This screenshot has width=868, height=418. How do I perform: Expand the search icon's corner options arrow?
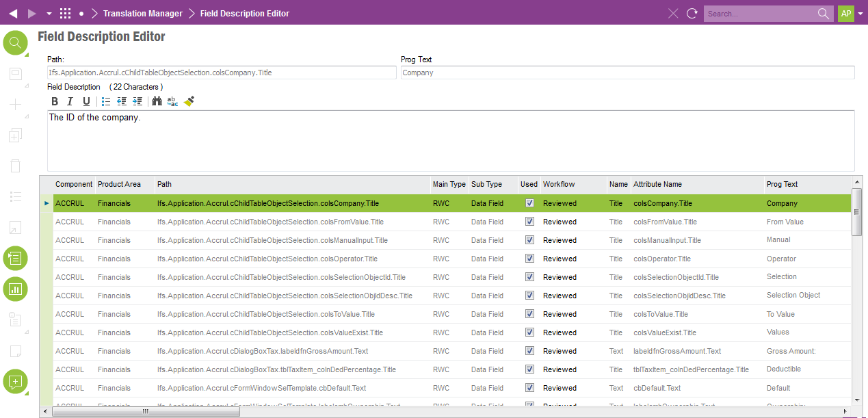click(x=27, y=53)
